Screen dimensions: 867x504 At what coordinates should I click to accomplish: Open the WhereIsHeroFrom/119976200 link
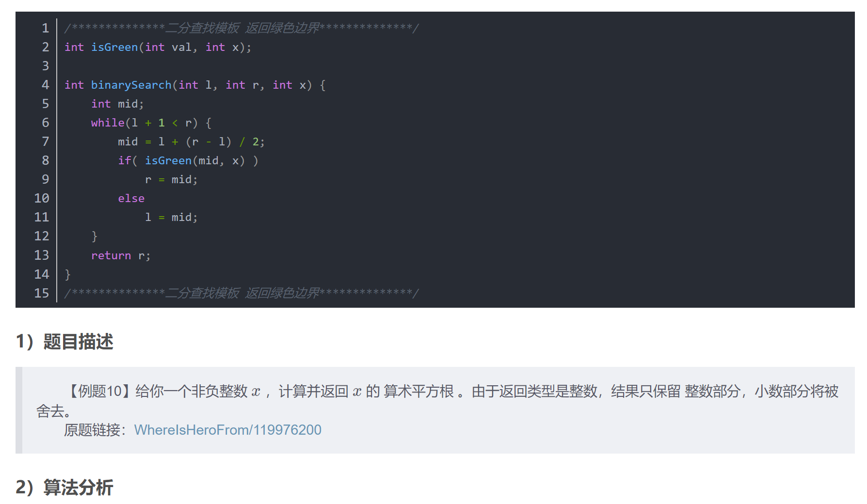[x=227, y=430]
